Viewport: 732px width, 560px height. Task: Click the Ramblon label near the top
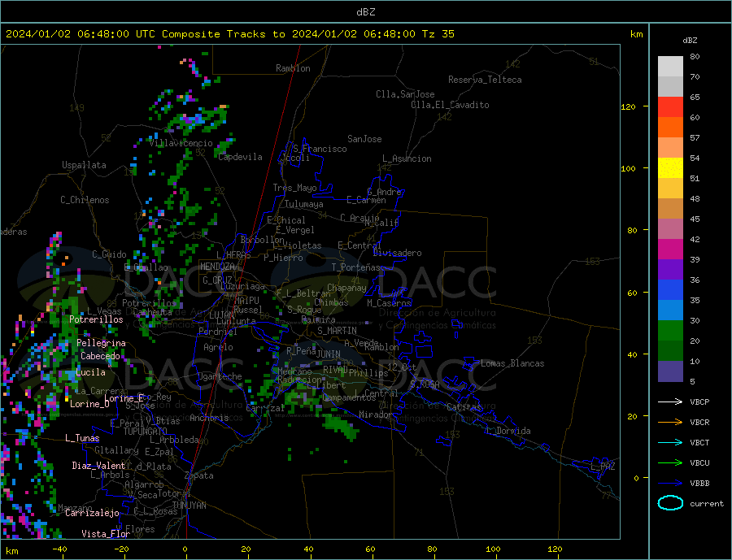point(293,68)
